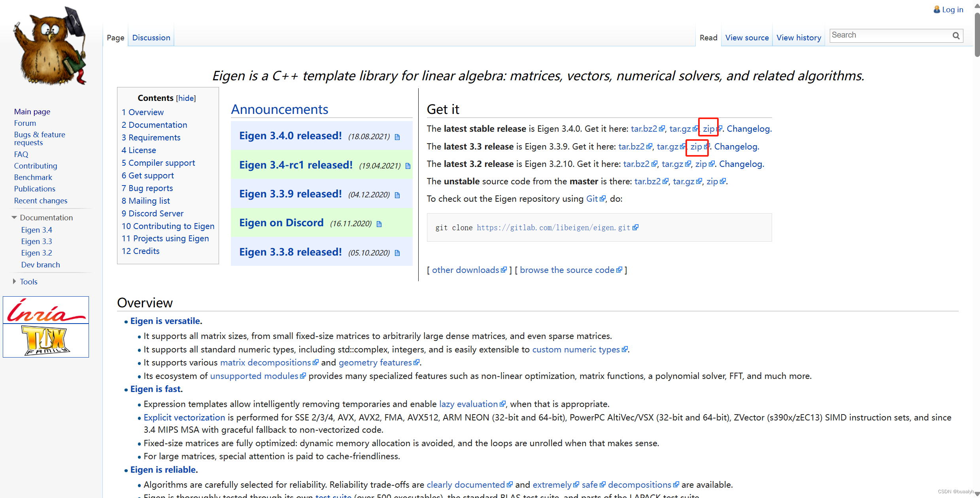Open the View source tab
Screen dimensions: 980x498
[x=746, y=37]
